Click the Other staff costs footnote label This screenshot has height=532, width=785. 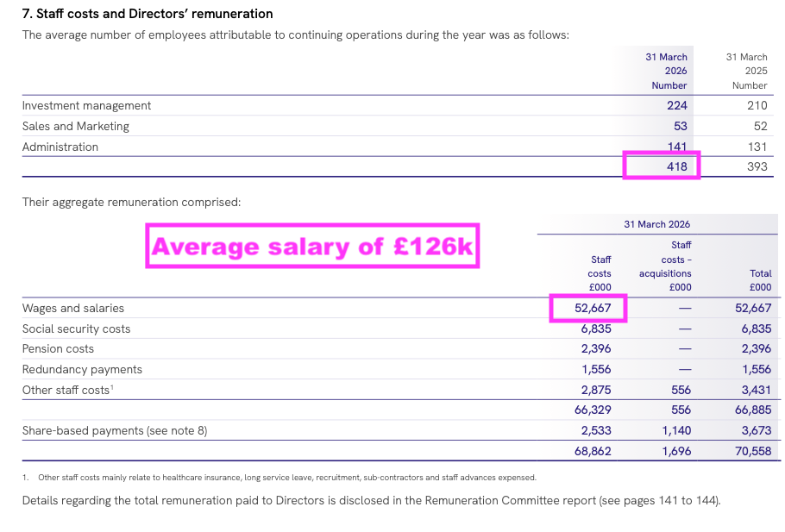tap(68, 390)
